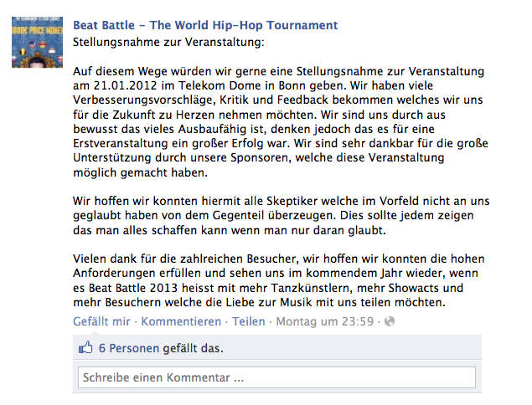Click the heading Stellungsnahme zur Veranstaltung

click(168, 43)
